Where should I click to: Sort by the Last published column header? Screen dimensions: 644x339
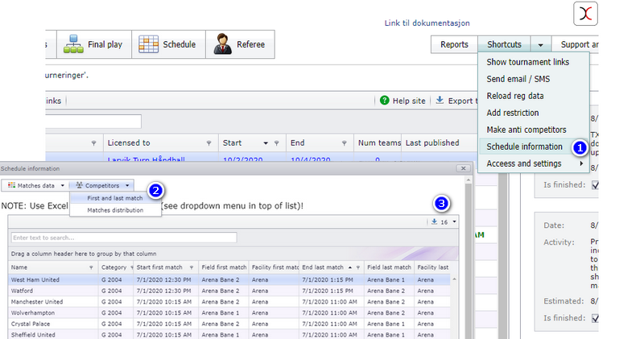tap(432, 143)
